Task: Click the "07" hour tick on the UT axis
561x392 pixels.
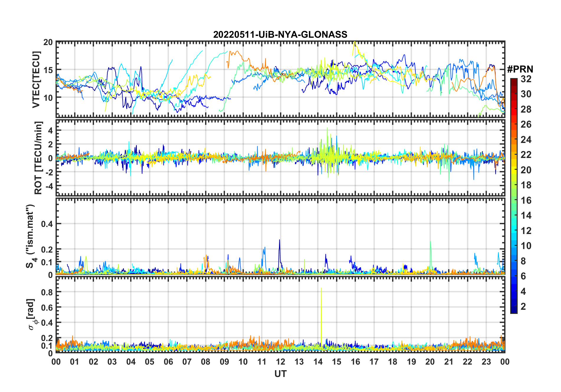Action: point(187,362)
